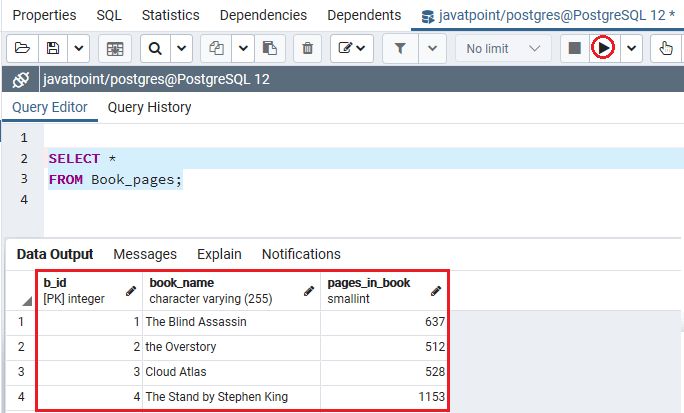This screenshot has height=413, width=684.
Task: Switch to the SQL tab
Action: [x=109, y=15]
